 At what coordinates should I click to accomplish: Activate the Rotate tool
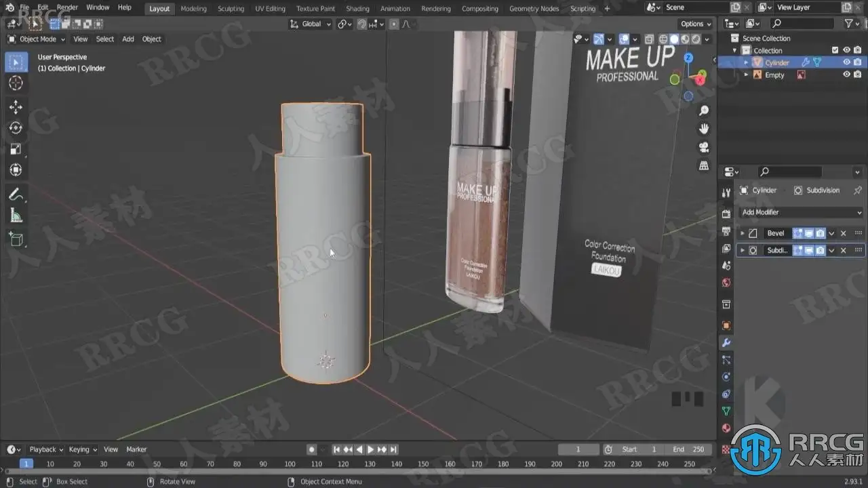coord(16,128)
